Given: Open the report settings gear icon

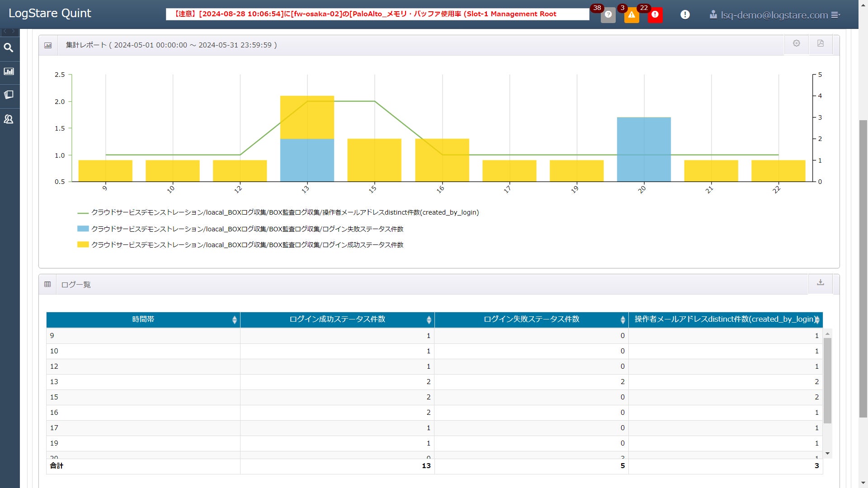Looking at the screenshot, I should pos(796,43).
